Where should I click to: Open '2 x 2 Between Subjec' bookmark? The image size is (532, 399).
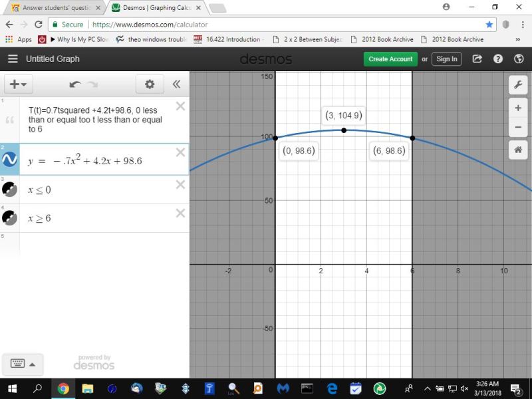point(308,39)
